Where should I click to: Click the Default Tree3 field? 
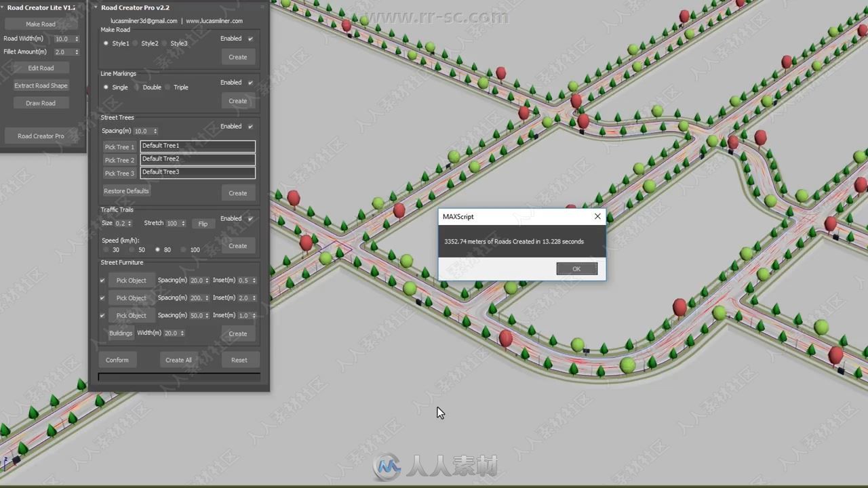(x=197, y=172)
